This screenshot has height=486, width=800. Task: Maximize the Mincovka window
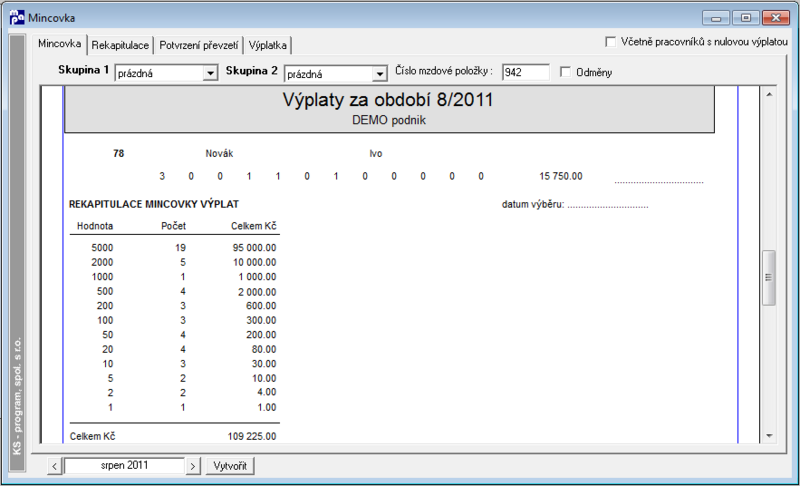(x=745, y=18)
